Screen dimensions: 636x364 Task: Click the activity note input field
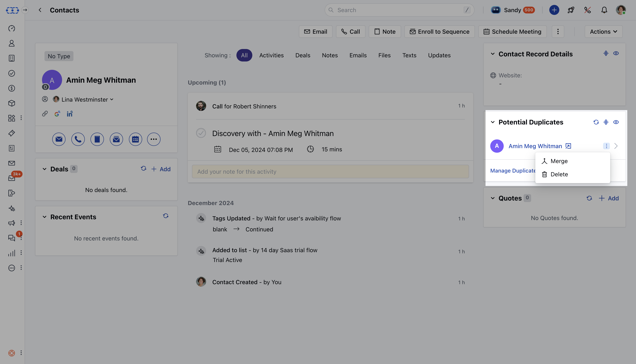click(330, 171)
